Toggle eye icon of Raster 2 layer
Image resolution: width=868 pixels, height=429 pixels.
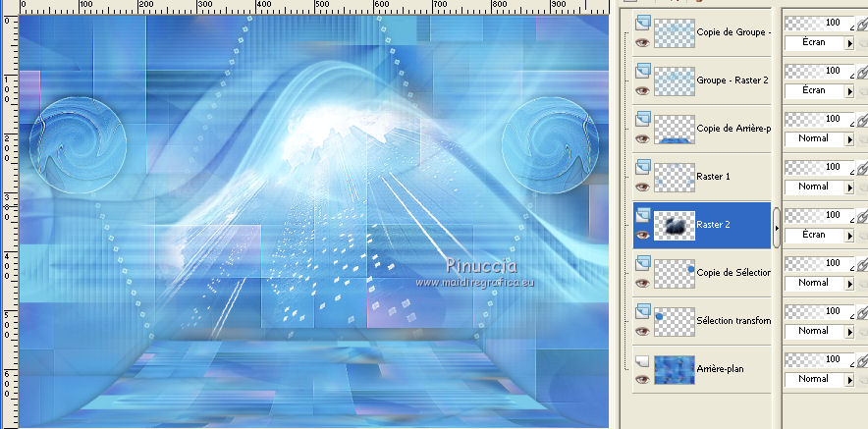(642, 236)
